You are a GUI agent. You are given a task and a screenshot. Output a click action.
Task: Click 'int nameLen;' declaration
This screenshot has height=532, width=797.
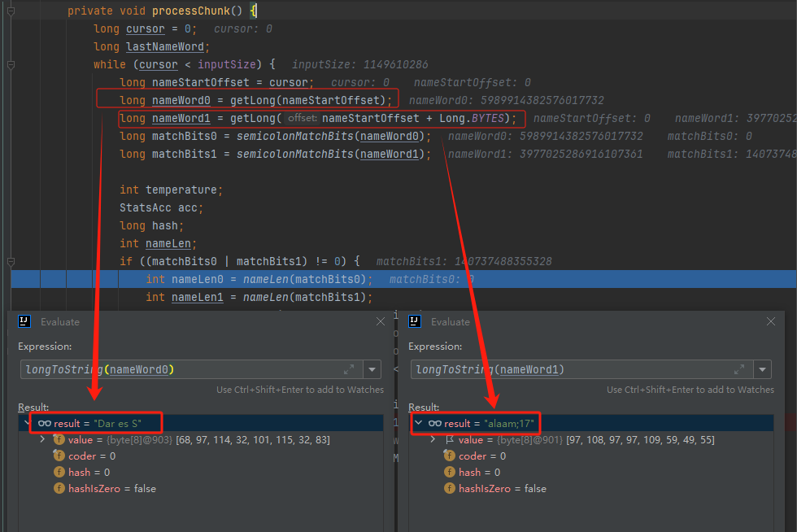pos(158,243)
